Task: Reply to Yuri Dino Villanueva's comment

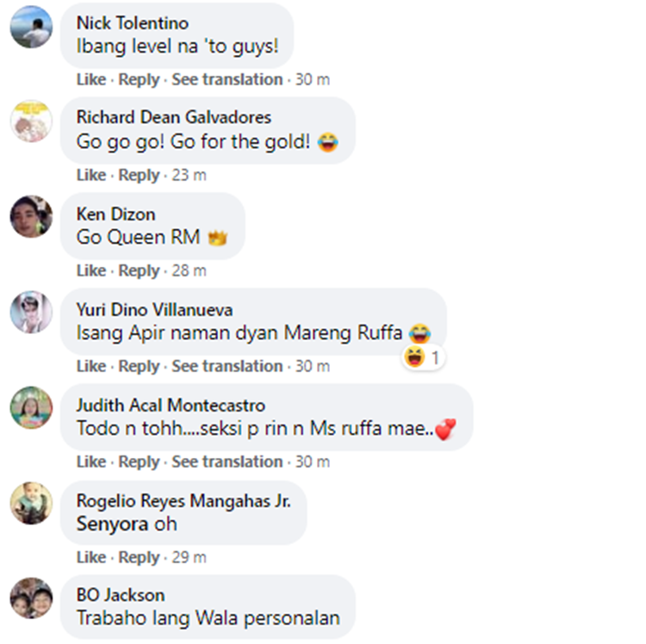Action: coord(139,367)
